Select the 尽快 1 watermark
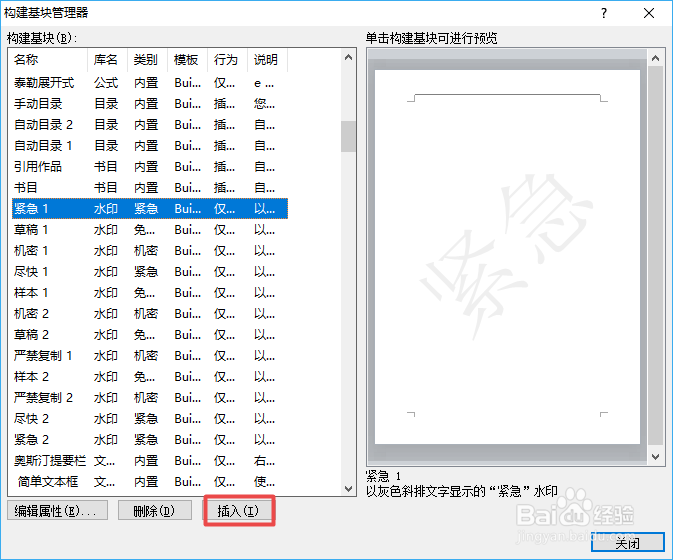The height and width of the screenshot is (560, 673). (x=150, y=272)
